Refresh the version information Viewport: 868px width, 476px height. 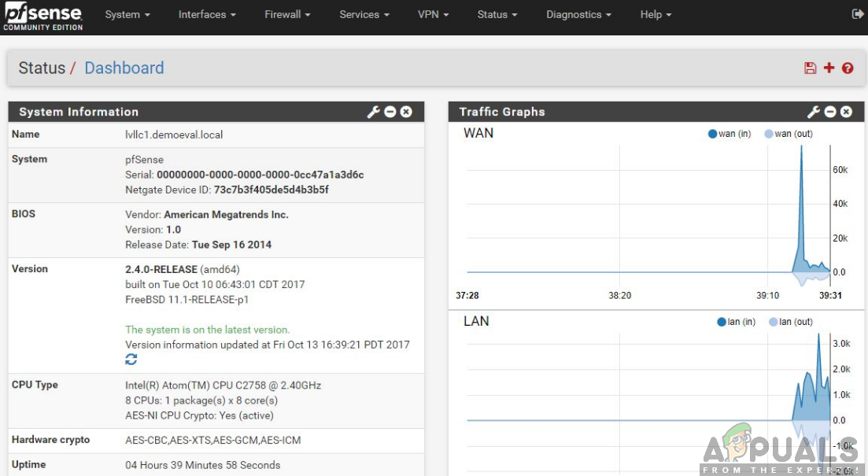coord(131,359)
